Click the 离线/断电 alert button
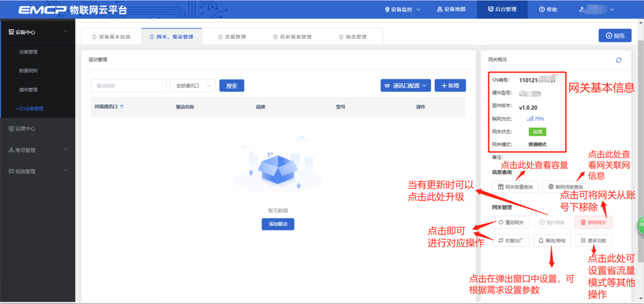Image resolution: width=644 pixels, height=304 pixels. 552,241
